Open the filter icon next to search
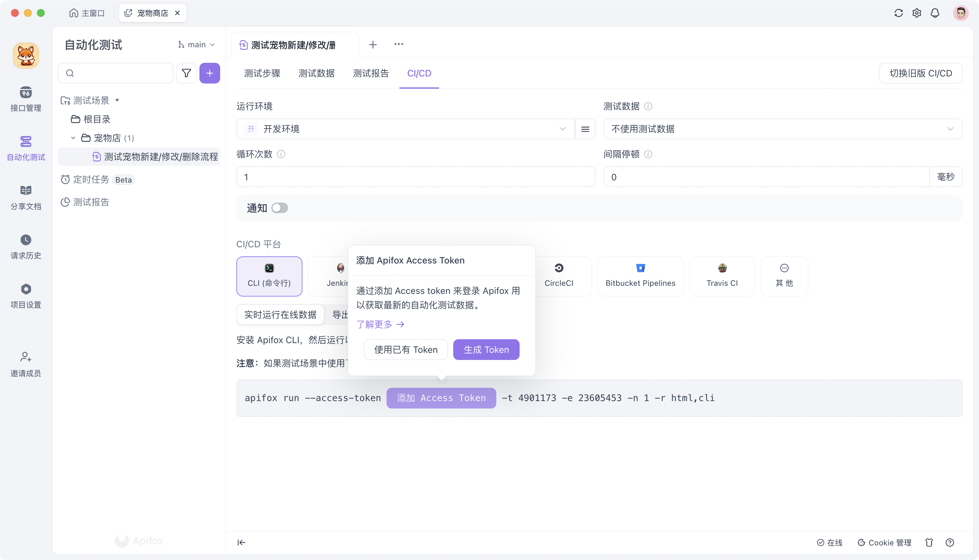979x560 pixels. click(x=186, y=73)
